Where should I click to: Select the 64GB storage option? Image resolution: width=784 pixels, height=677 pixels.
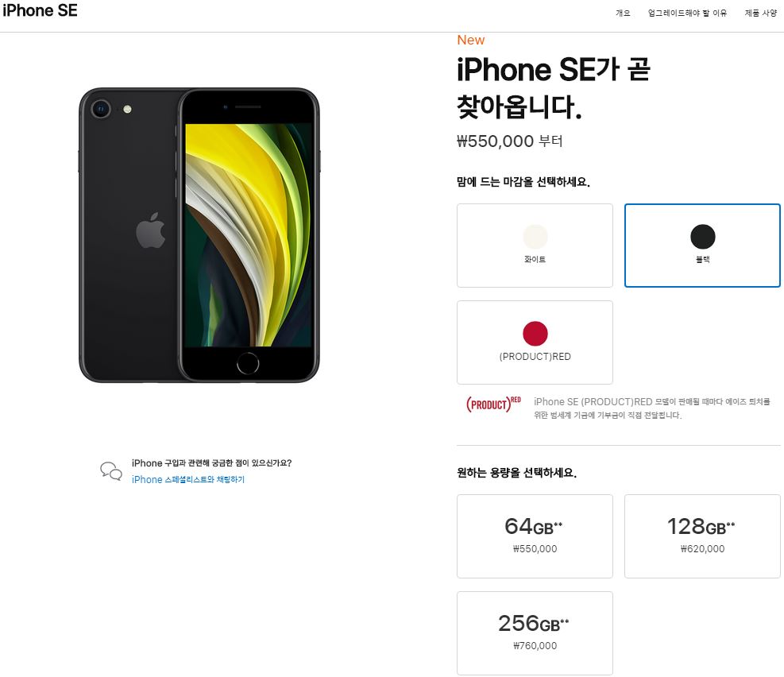[x=535, y=536]
